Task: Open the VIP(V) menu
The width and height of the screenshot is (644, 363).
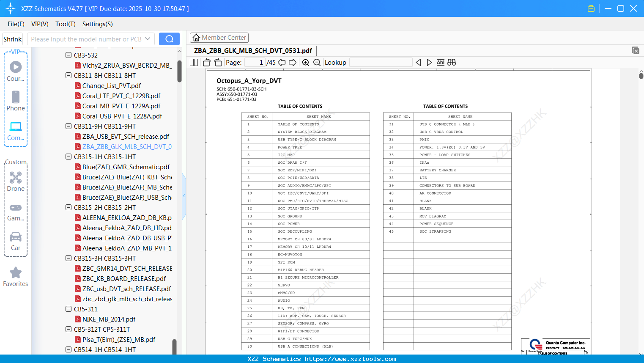Action: (40, 24)
